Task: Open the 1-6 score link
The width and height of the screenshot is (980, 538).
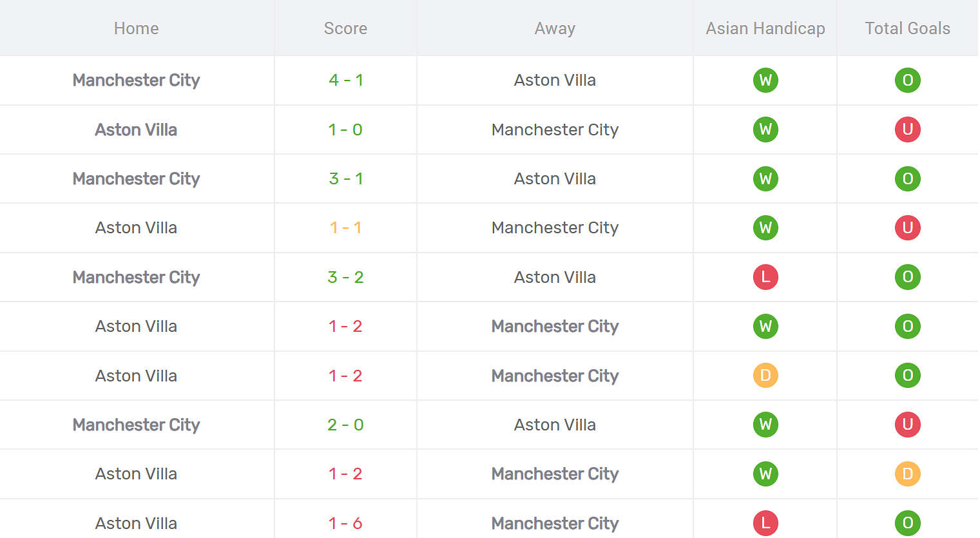Action: [345, 523]
